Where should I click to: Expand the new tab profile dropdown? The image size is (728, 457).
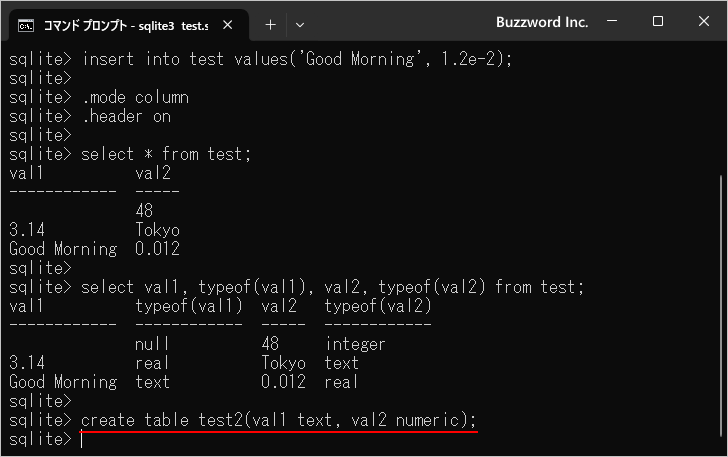coord(300,23)
